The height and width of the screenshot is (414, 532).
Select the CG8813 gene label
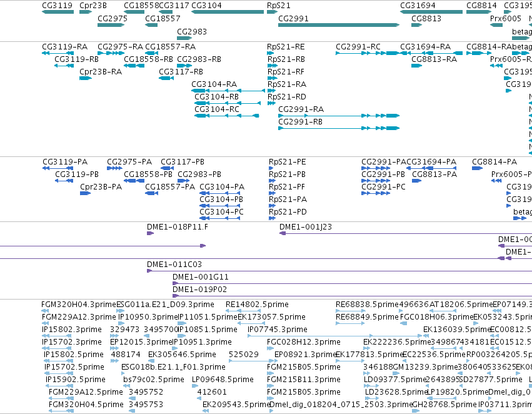(x=426, y=18)
